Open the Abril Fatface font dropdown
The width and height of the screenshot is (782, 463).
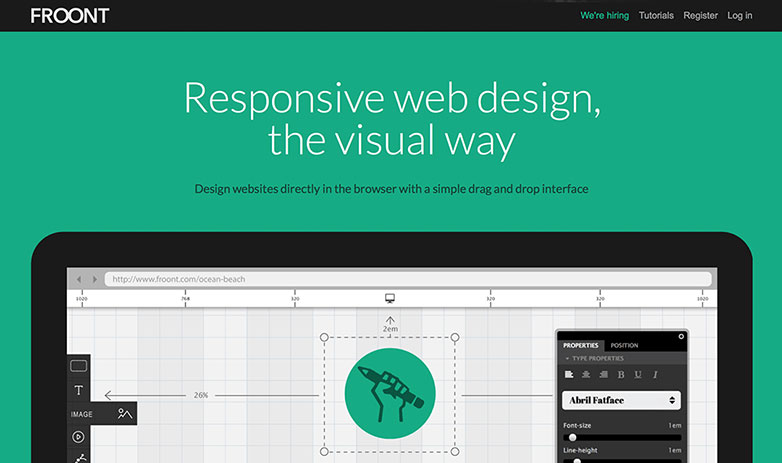621,400
